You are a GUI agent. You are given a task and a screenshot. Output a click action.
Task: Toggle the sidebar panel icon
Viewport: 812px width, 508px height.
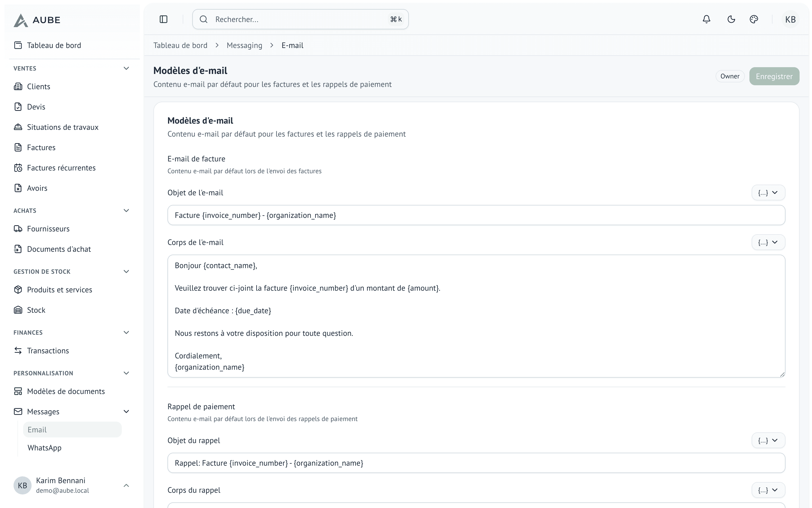164,19
